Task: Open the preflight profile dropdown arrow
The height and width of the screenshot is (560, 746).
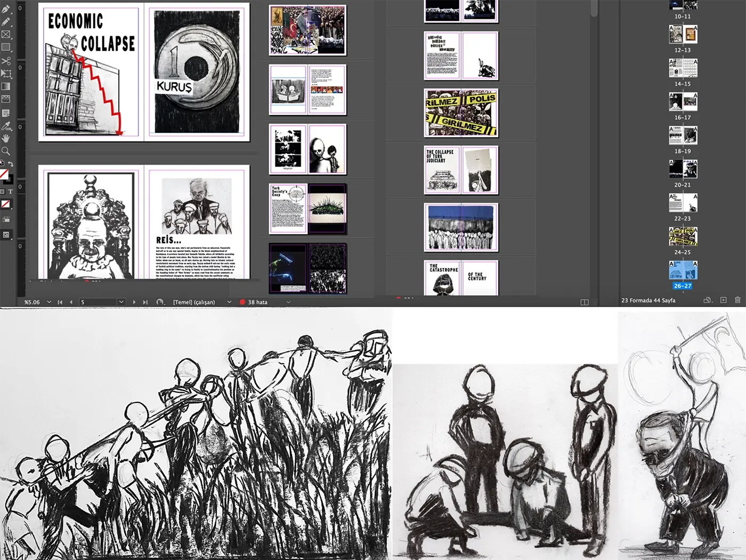Action: (x=229, y=302)
